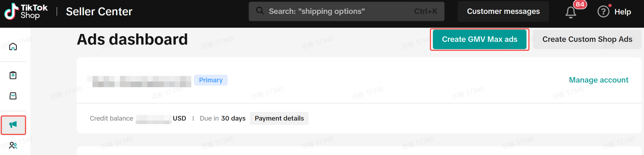Click the Help question mark icon

(603, 12)
